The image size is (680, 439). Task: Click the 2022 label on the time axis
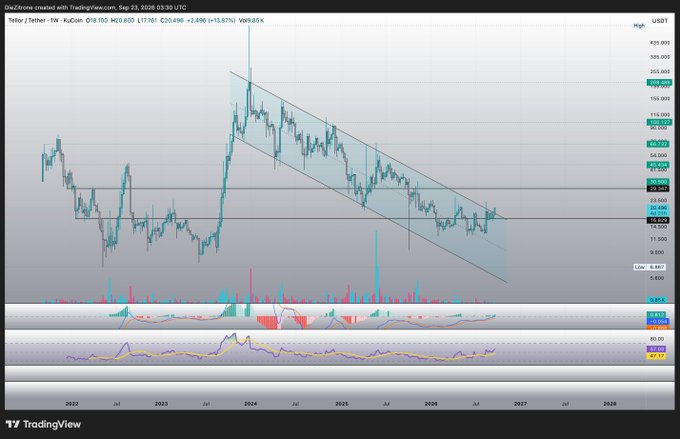coord(72,404)
